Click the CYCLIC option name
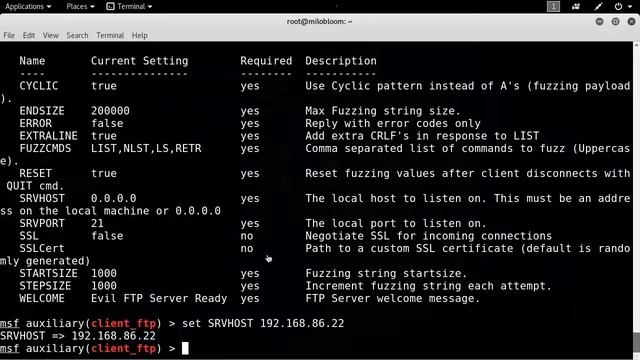Image resolution: width=640 pixels, height=360 pixels. 39,86
